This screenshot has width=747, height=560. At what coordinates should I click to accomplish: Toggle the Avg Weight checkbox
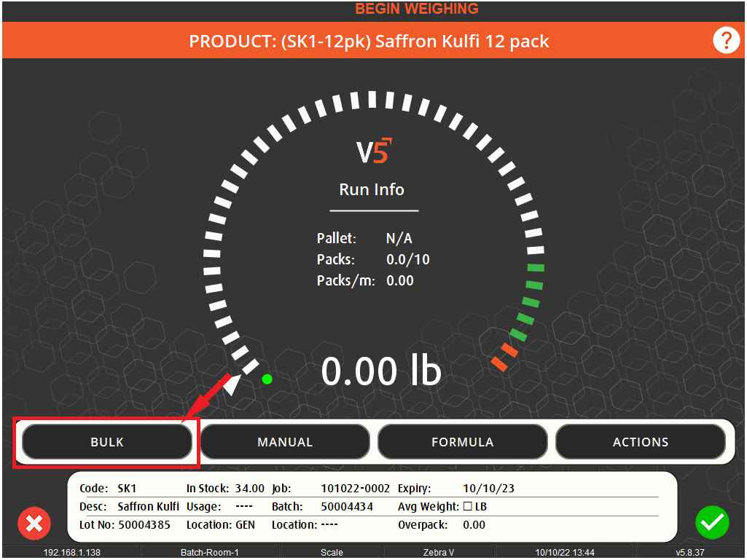pos(467,506)
